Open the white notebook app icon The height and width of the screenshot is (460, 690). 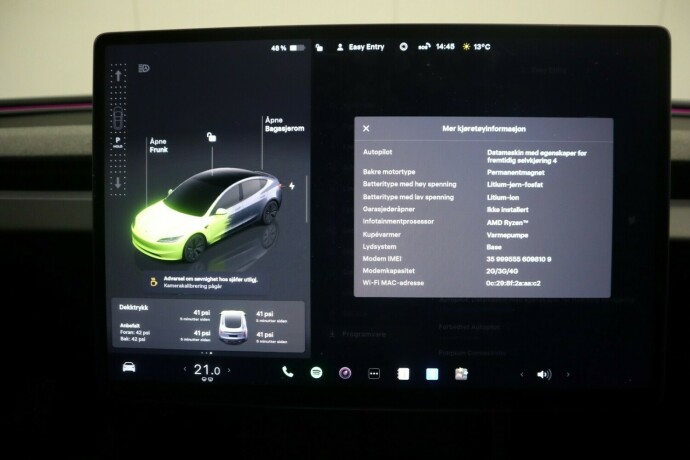click(403, 374)
